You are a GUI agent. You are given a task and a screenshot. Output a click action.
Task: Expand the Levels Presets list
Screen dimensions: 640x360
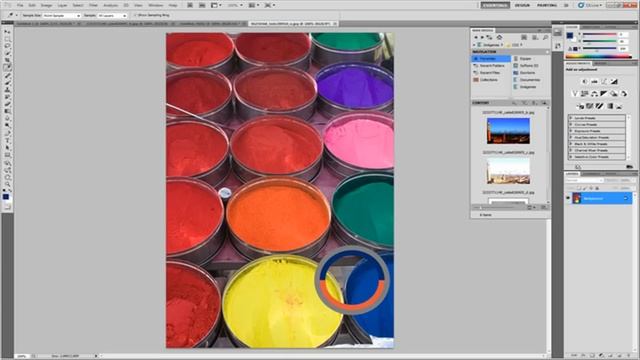[571, 118]
